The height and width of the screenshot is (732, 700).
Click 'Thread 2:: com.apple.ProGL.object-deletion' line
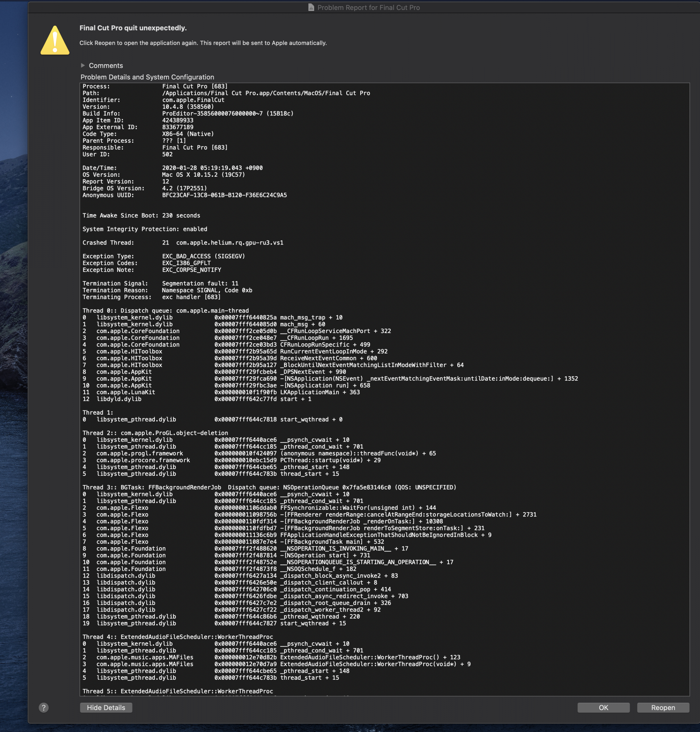[155, 433]
